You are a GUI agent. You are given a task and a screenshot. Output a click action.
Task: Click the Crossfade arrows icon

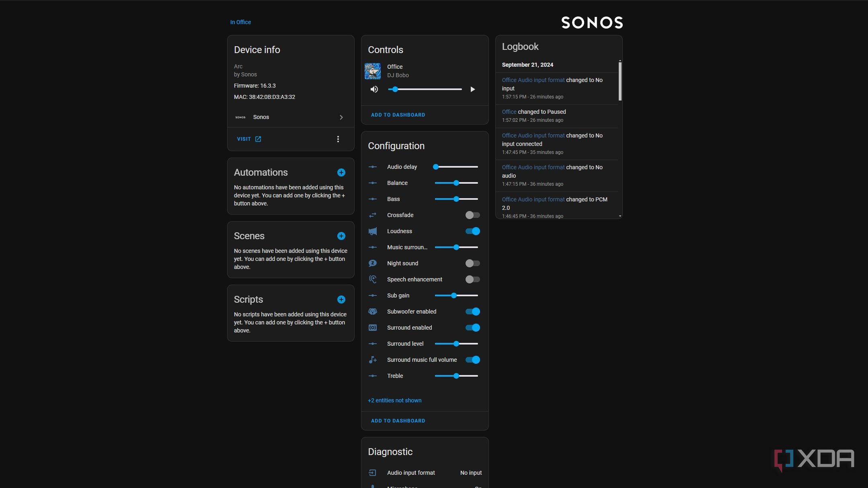pos(373,215)
